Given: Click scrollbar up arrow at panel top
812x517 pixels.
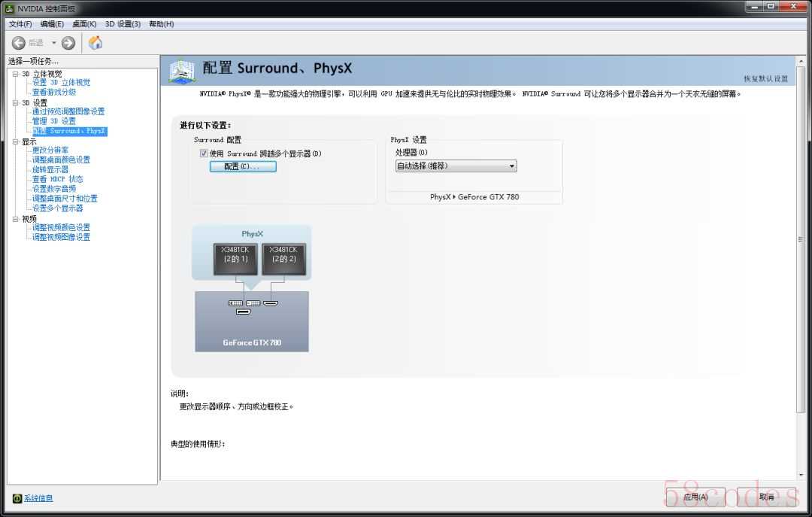Looking at the screenshot, I should click(x=801, y=61).
